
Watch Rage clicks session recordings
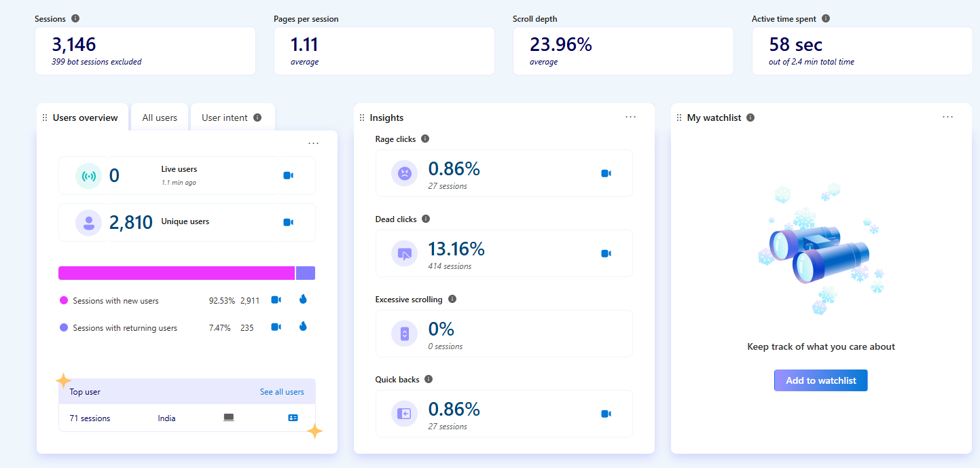tap(606, 173)
